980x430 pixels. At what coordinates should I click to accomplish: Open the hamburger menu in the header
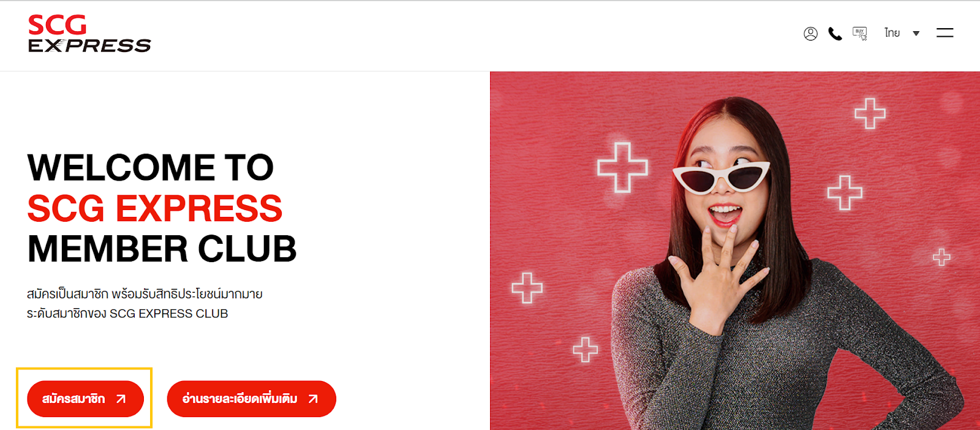pyautogui.click(x=945, y=33)
